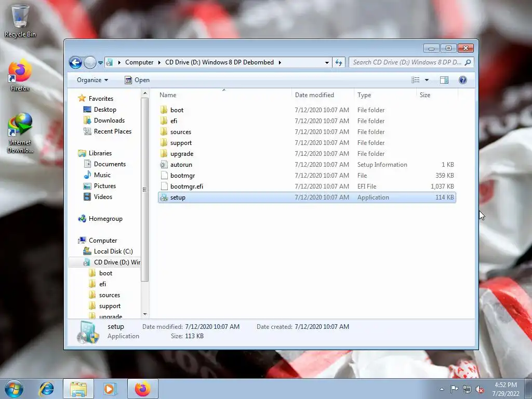Open the Windows Start menu
This screenshot has height=399, width=532.
tap(14, 389)
